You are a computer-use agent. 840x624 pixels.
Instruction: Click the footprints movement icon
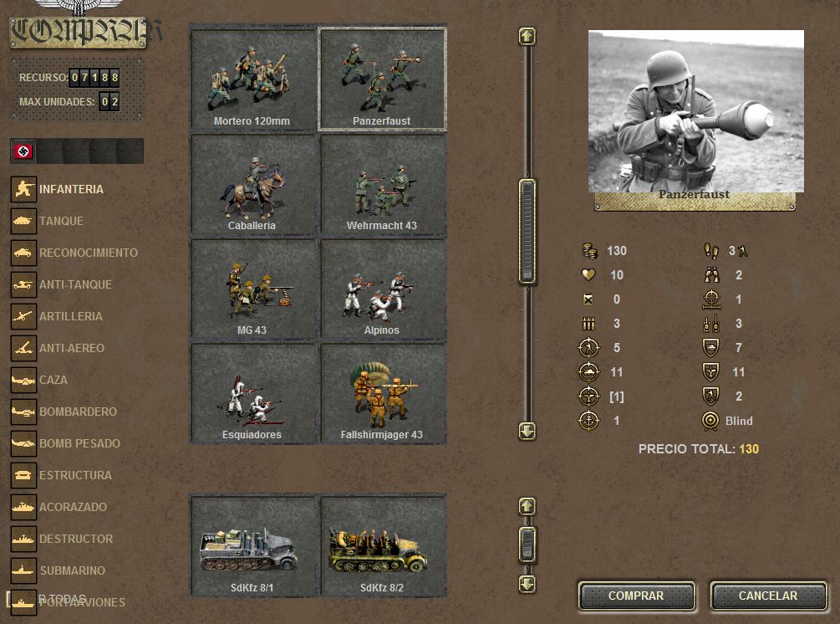tap(711, 250)
